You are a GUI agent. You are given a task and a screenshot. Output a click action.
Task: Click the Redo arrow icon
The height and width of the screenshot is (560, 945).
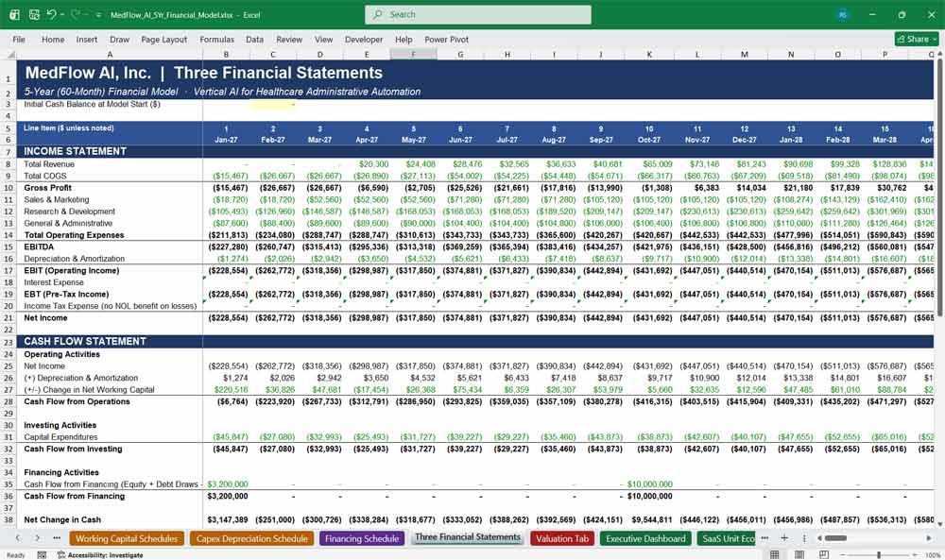click(76, 14)
